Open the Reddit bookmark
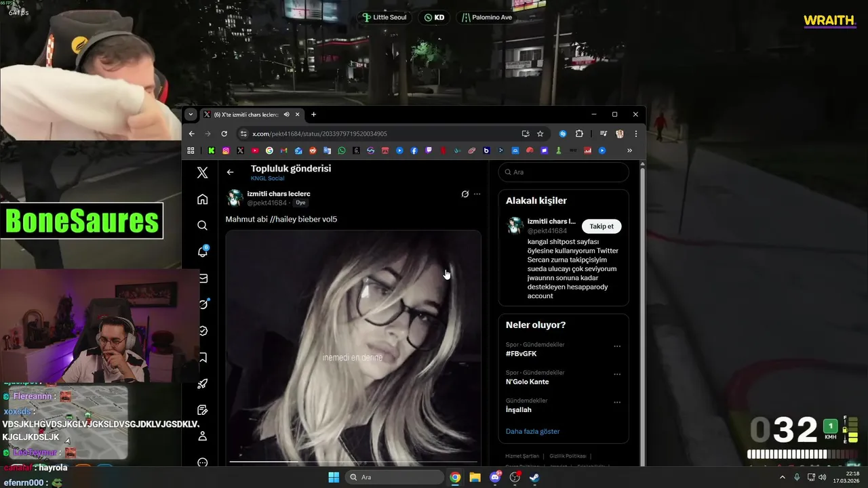The height and width of the screenshot is (488, 868). [313, 150]
